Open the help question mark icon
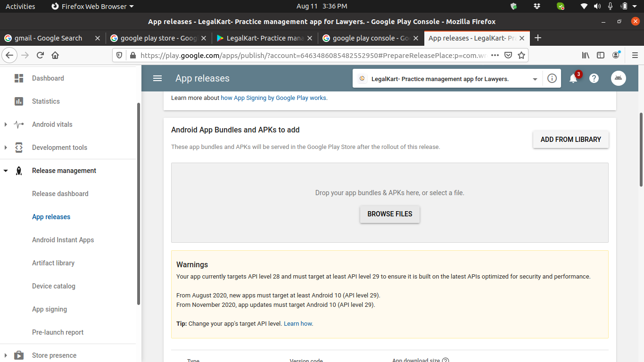Viewport: 644px width, 362px height. point(594,79)
